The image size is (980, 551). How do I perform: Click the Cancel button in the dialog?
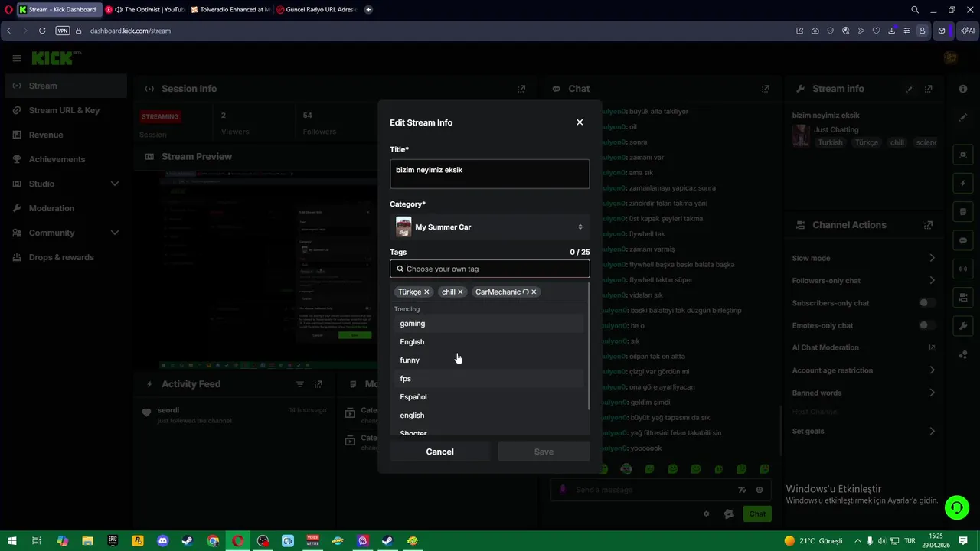(x=439, y=452)
